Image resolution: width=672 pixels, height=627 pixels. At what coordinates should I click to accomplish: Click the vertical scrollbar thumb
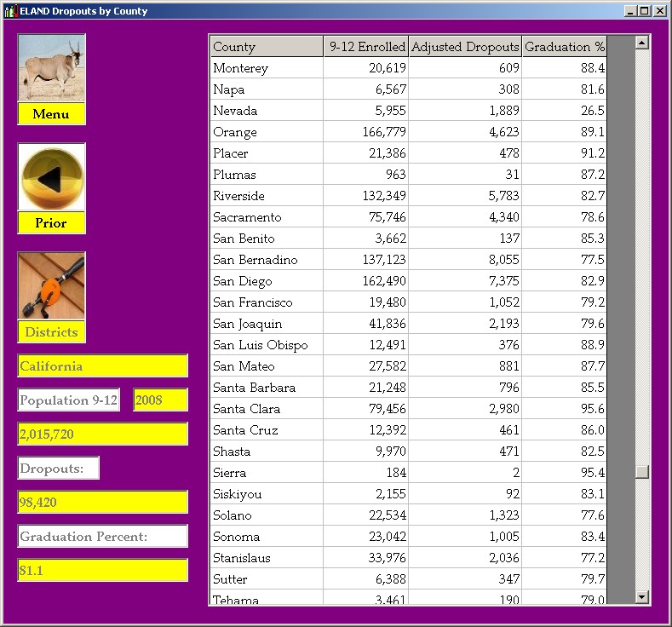[x=642, y=472]
